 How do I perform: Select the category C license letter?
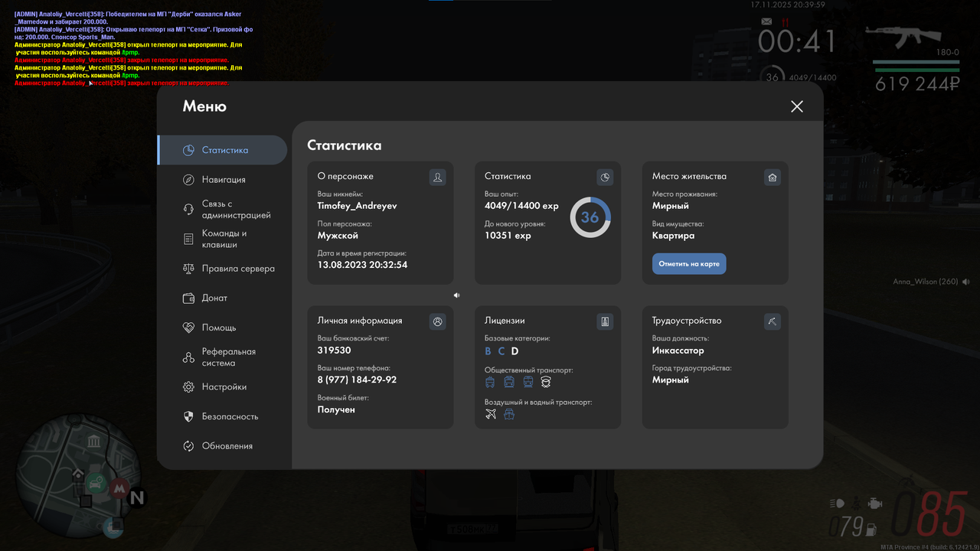pos(501,351)
